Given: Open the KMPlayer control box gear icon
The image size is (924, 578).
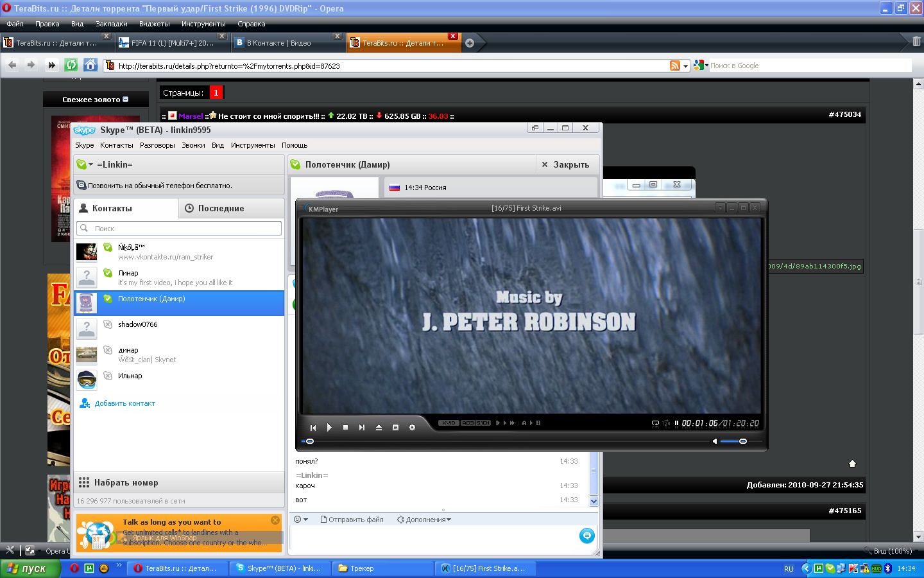Looking at the screenshot, I should [412, 428].
